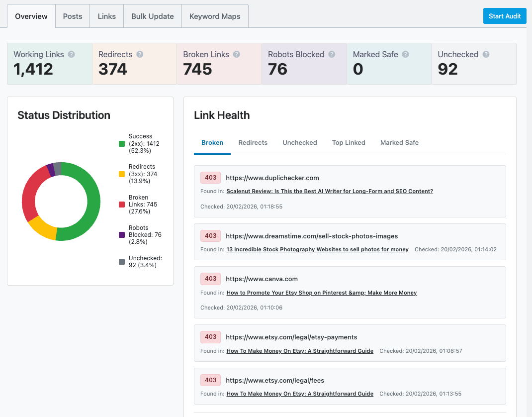
Task: Click the 403 badge next to duplichecker.com
Action: [210, 177]
